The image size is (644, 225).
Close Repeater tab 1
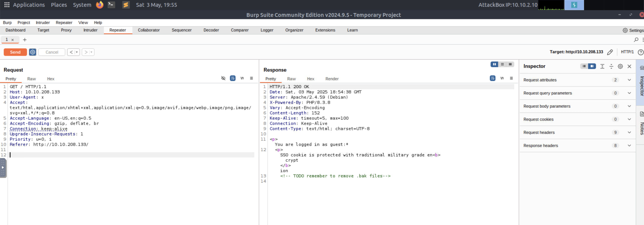click(13, 40)
